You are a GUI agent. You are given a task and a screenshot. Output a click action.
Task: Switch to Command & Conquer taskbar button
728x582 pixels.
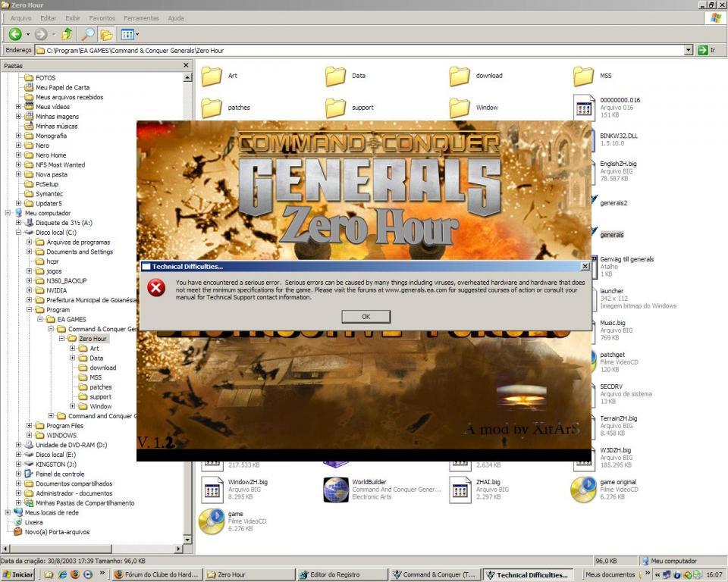[x=434, y=574]
